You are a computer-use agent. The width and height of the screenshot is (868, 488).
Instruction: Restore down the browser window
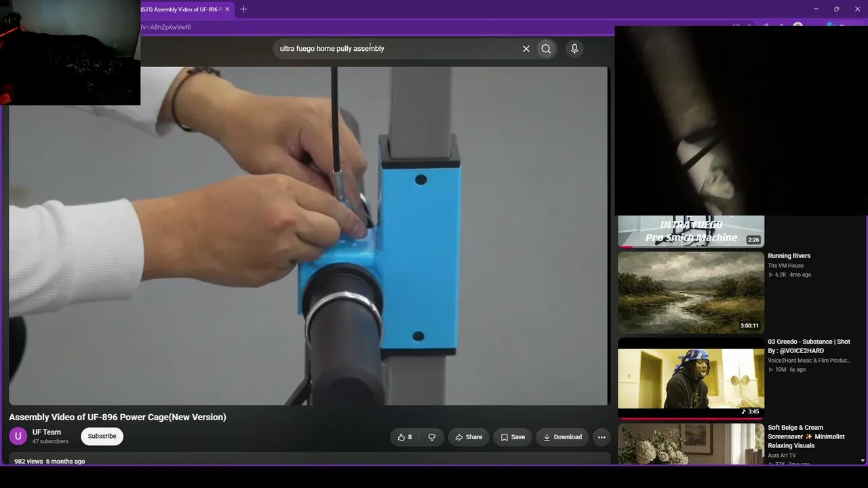click(837, 9)
